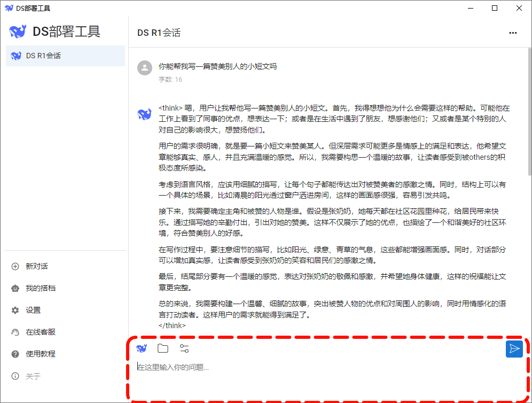Select model via whale icon in input toolbar
Screen dimensions: 532x403
142,348
